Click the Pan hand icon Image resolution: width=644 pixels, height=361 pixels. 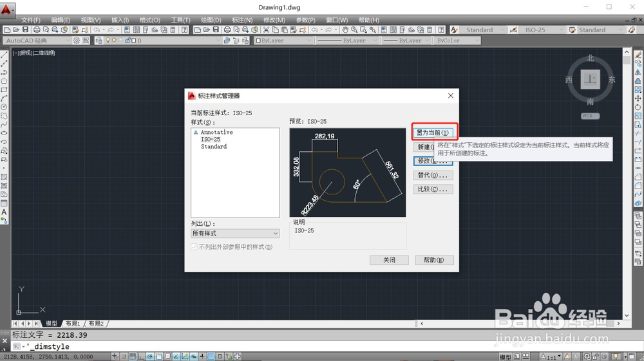coord(345,30)
